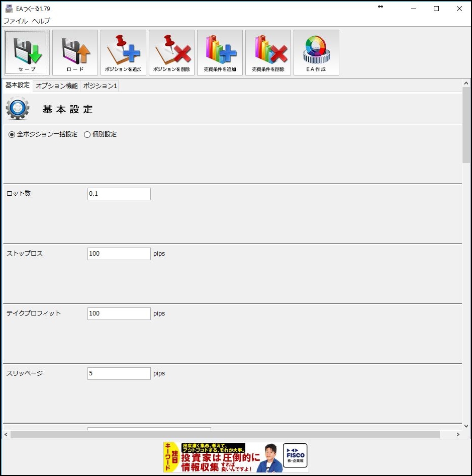
Task: Click the 基本設定 section heading text
Action: coord(68,109)
